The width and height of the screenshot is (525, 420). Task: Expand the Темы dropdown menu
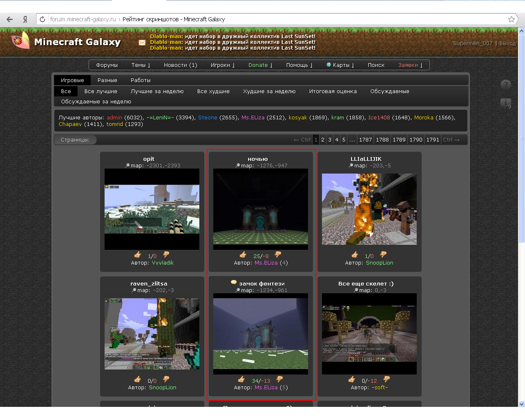[141, 65]
